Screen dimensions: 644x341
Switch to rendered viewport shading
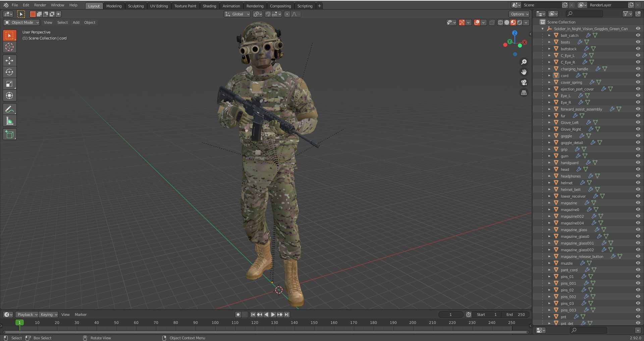click(x=520, y=22)
